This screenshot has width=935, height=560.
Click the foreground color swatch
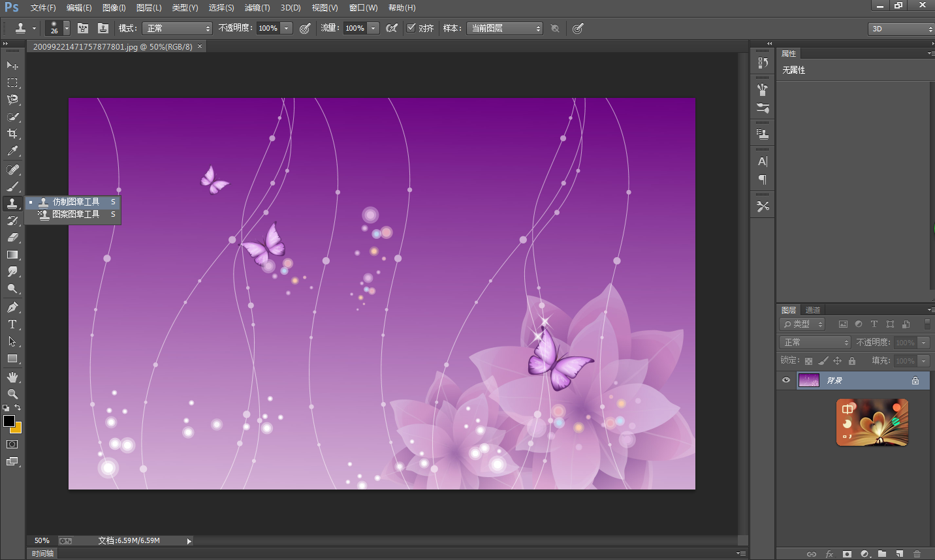coord(9,421)
